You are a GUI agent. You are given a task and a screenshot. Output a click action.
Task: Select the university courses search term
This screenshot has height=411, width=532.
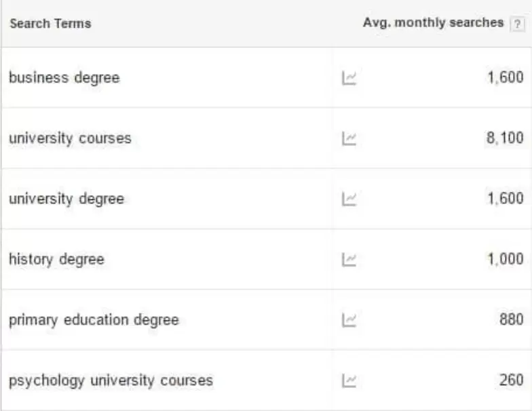(x=70, y=138)
